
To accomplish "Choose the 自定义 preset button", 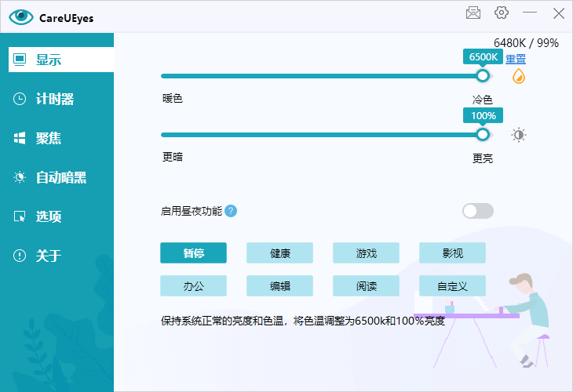I will (452, 286).
